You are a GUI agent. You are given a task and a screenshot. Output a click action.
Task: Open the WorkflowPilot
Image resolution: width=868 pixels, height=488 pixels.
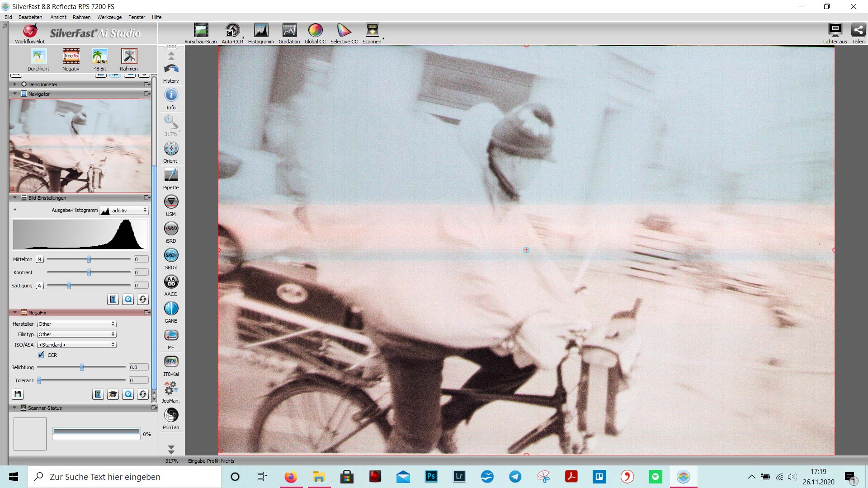click(x=30, y=33)
